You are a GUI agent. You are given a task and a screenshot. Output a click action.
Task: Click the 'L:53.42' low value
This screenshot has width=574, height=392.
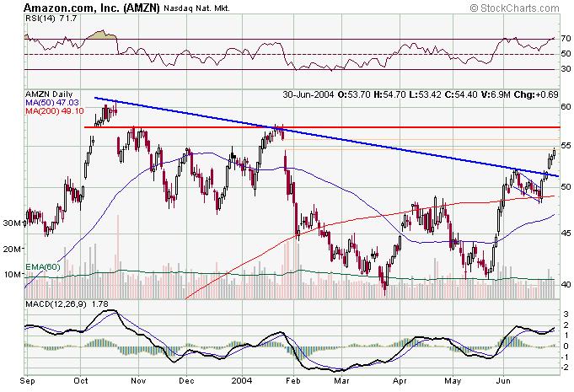(425, 94)
